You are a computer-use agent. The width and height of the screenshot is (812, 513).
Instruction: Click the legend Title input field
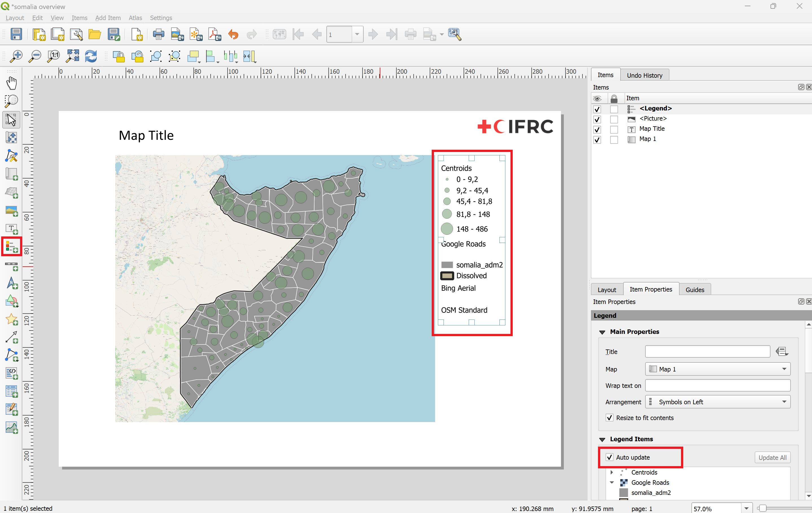coord(707,351)
